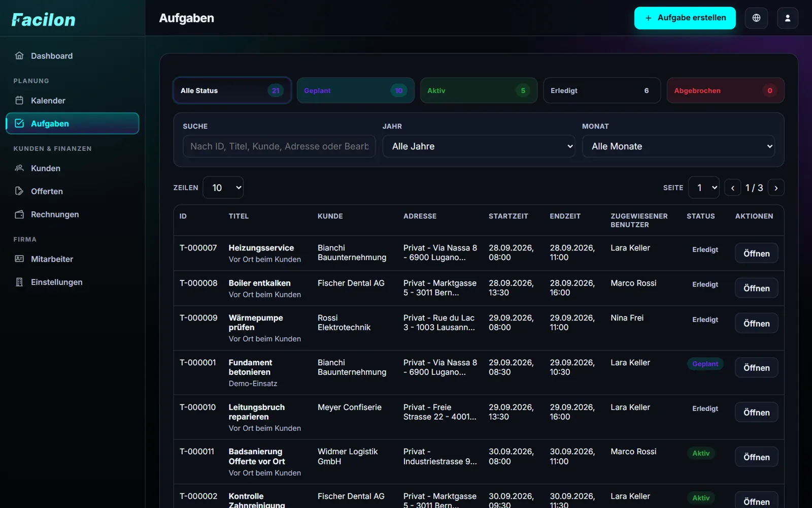Click assigned user Nina Frei
The image size is (812, 508).
(x=627, y=317)
